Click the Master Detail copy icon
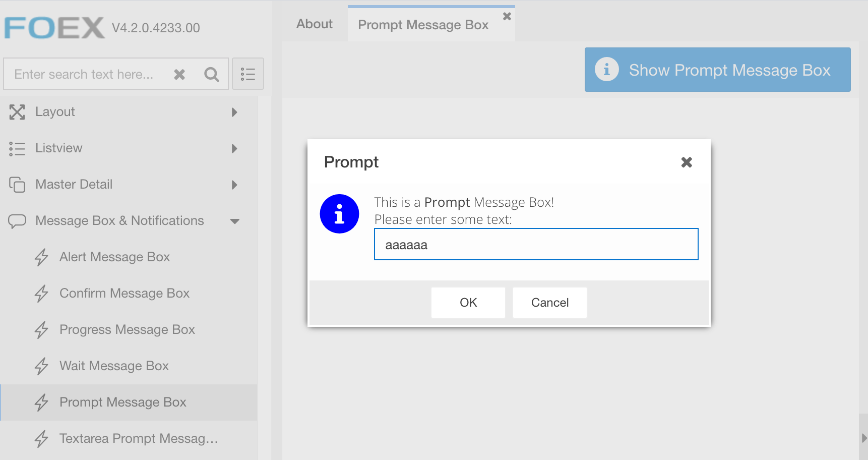The image size is (868, 460). point(17,185)
